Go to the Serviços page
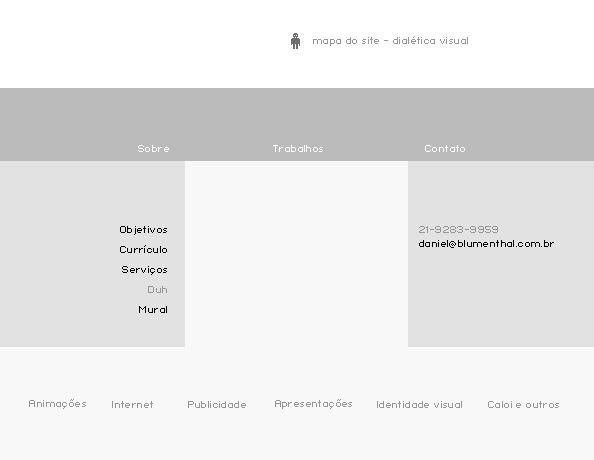Viewport: 594px width, 460px height. (x=144, y=270)
